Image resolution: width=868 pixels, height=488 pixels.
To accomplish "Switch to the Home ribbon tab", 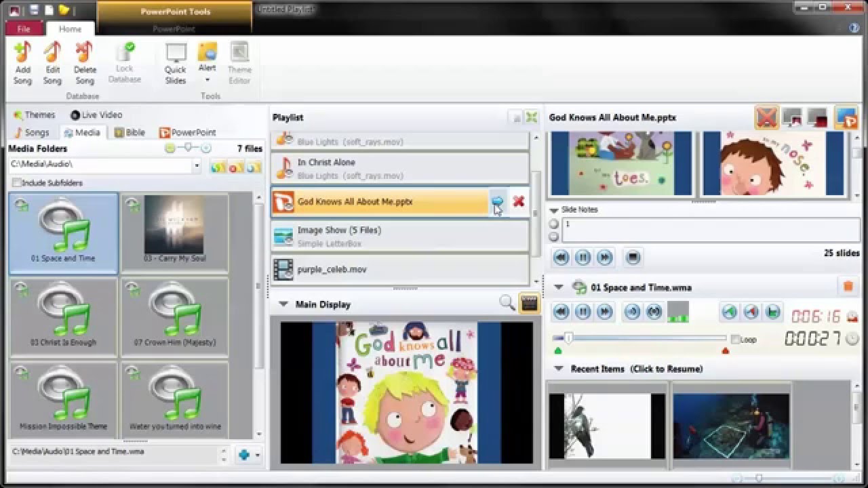I will click(x=70, y=29).
